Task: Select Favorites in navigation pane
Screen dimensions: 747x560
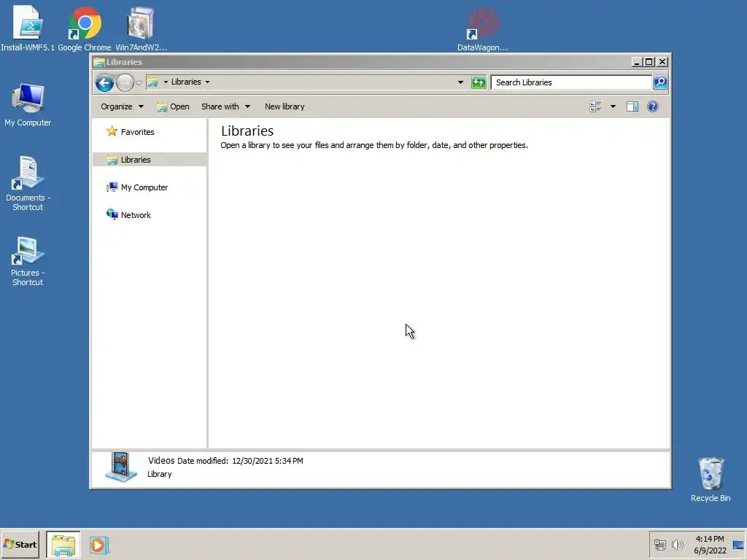Action: click(x=131, y=132)
